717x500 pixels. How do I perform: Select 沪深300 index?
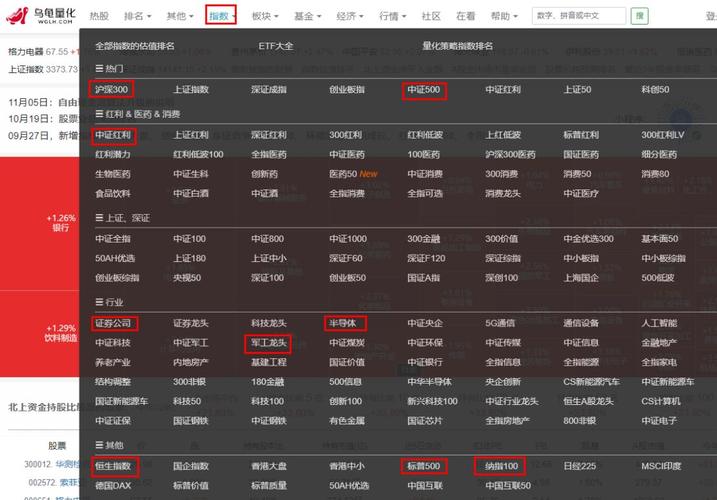(x=112, y=89)
